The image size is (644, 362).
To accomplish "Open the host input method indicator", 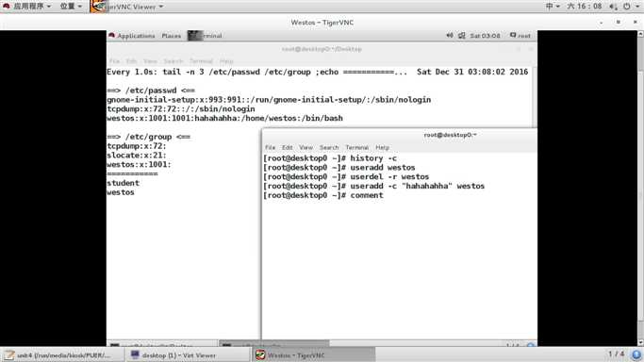I will point(553,7).
